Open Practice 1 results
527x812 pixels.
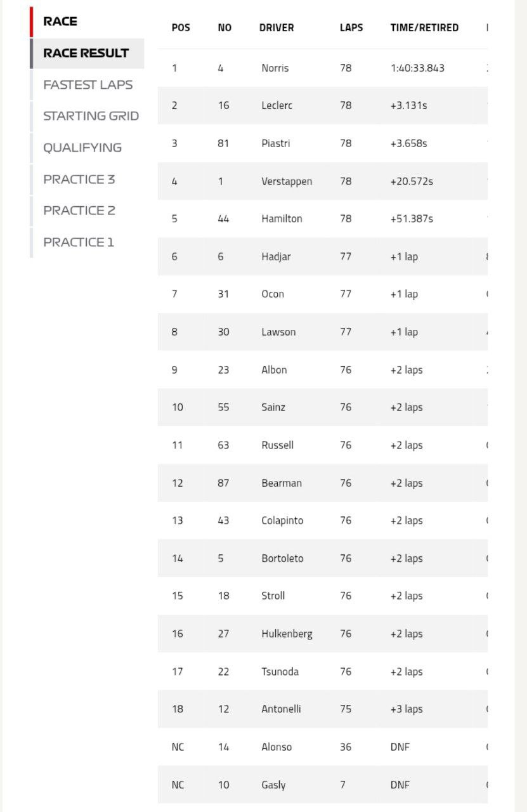pyautogui.click(x=79, y=242)
